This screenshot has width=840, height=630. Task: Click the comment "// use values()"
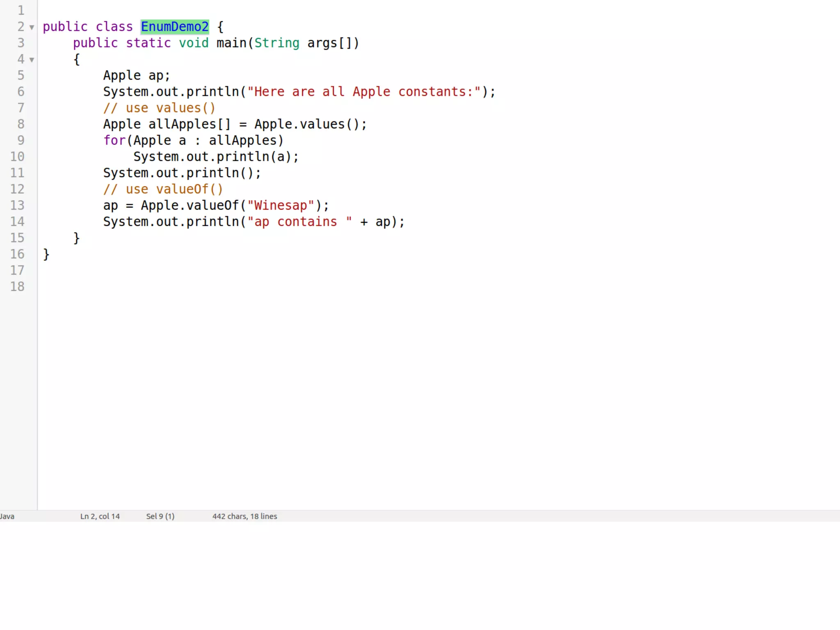(x=159, y=108)
